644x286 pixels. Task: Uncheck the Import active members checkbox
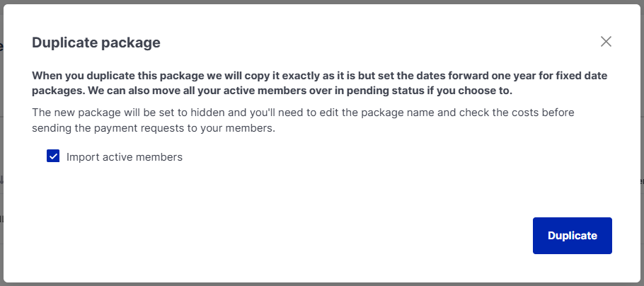point(53,156)
